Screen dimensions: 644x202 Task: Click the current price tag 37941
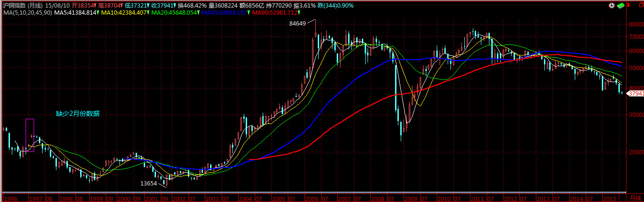[635, 94]
